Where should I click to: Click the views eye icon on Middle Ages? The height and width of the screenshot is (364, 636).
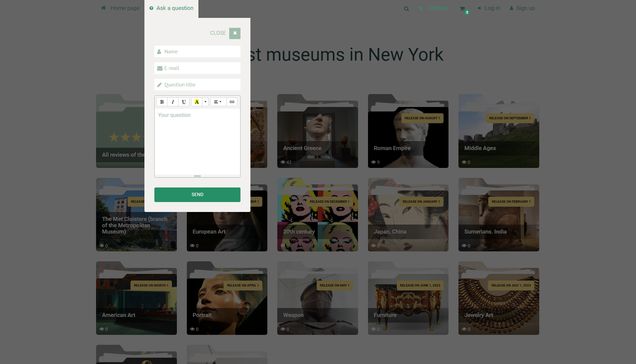click(464, 162)
